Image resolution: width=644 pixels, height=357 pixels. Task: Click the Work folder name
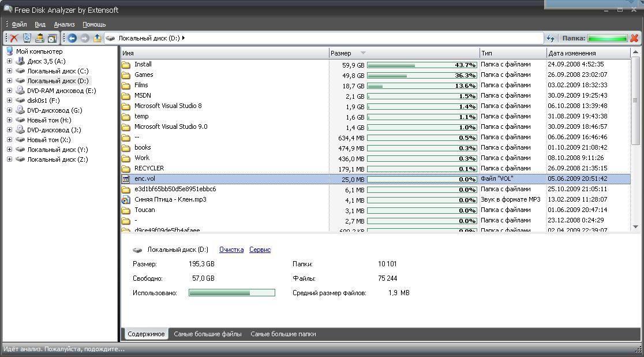[x=142, y=158]
